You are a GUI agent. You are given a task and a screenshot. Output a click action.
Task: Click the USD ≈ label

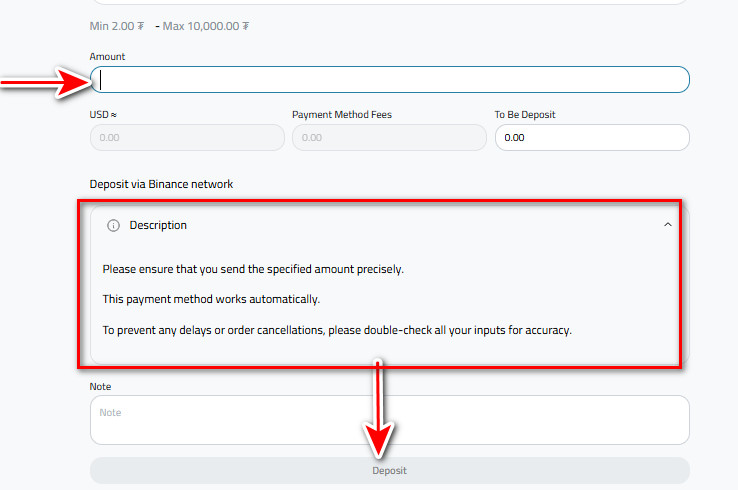(x=104, y=115)
